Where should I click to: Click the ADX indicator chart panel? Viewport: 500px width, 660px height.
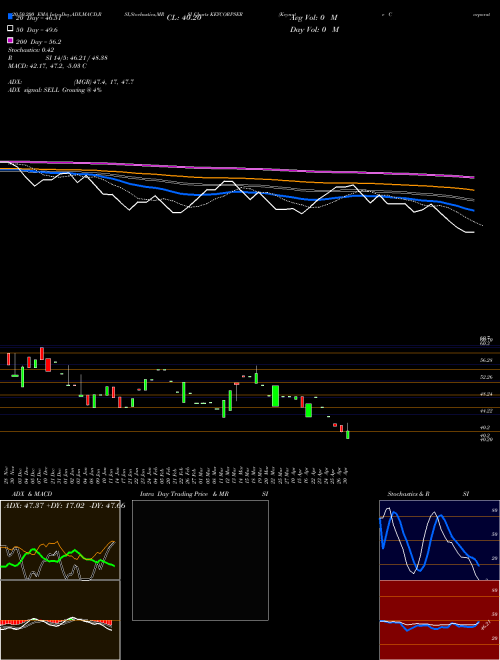point(60,540)
